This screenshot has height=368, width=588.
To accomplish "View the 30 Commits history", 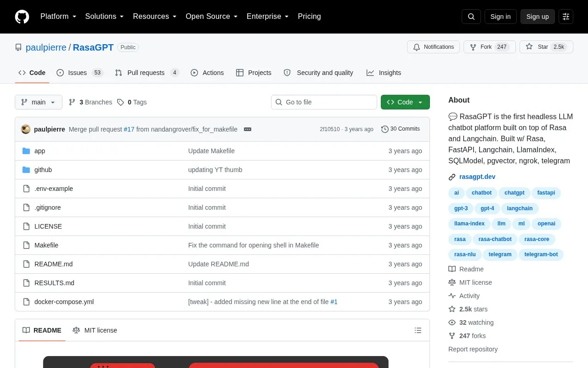I will pos(401,129).
